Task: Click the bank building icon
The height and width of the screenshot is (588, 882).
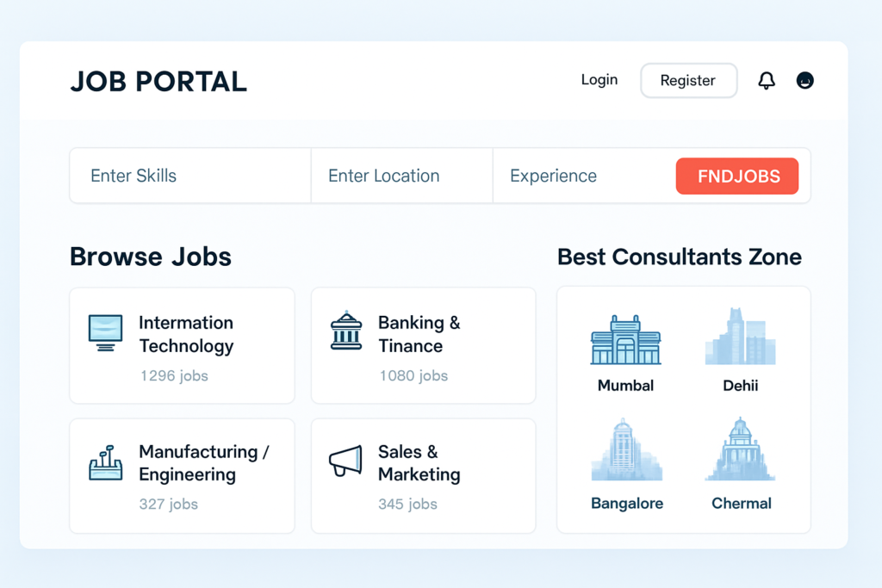Action: click(x=345, y=331)
